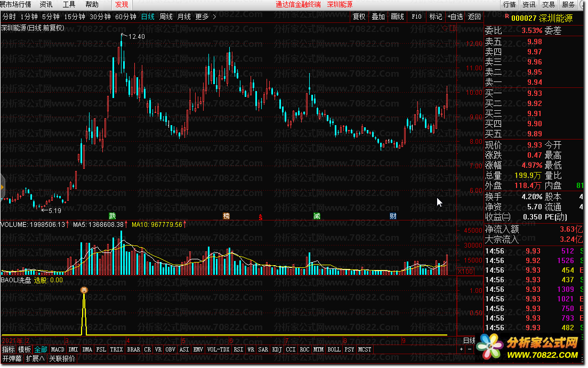Open the 市场行情 menu
Screen dimensions: 588x368
(x=16, y=4)
